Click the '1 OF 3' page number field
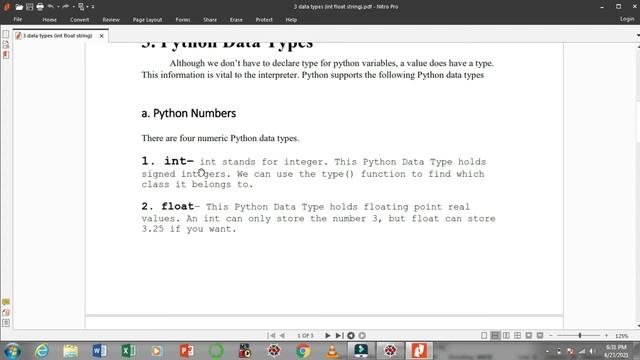Viewport: 640px width, 360px height. [305, 336]
